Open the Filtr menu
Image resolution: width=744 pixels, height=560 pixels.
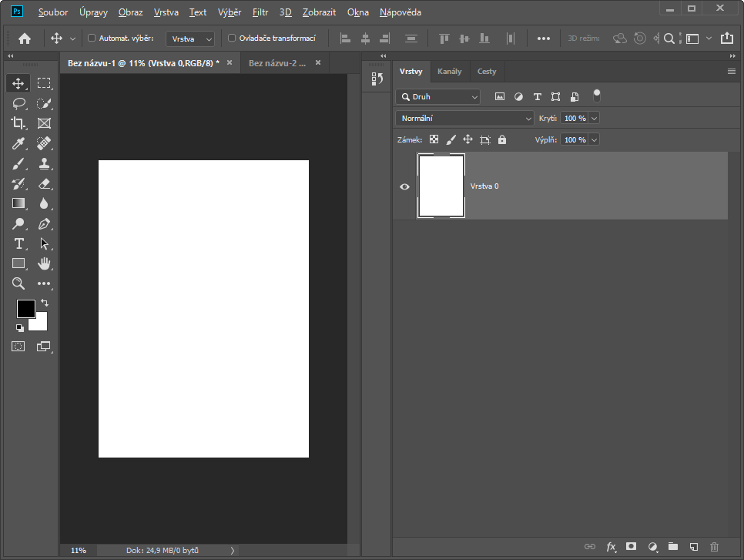[x=260, y=12]
